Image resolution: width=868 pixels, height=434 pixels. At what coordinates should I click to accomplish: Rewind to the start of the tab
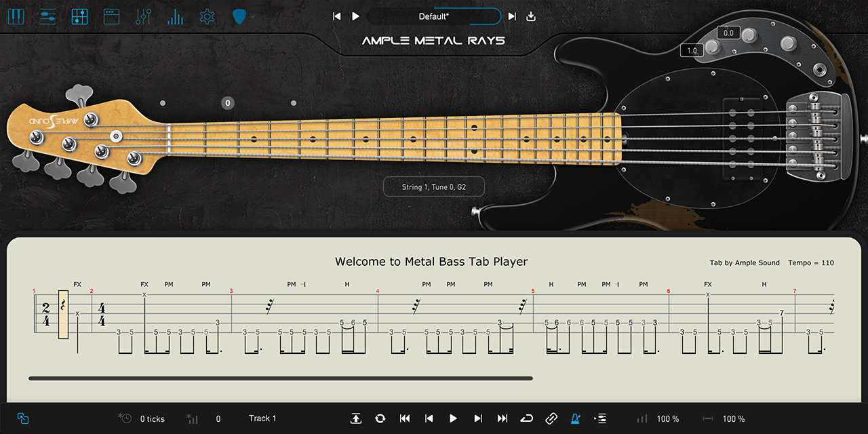[405, 418]
